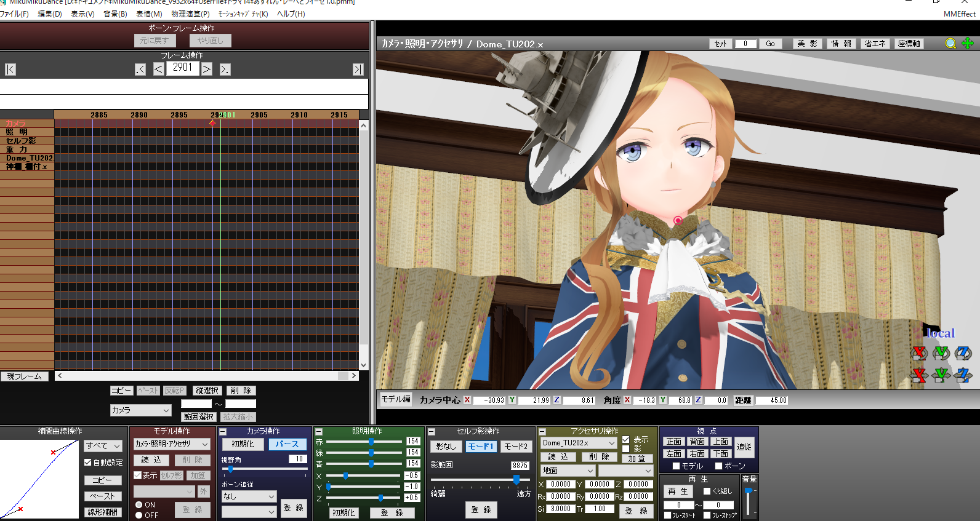Image resolution: width=980 pixels, height=521 pixels.
Task: Click the 正面 front view button
Action: click(674, 442)
